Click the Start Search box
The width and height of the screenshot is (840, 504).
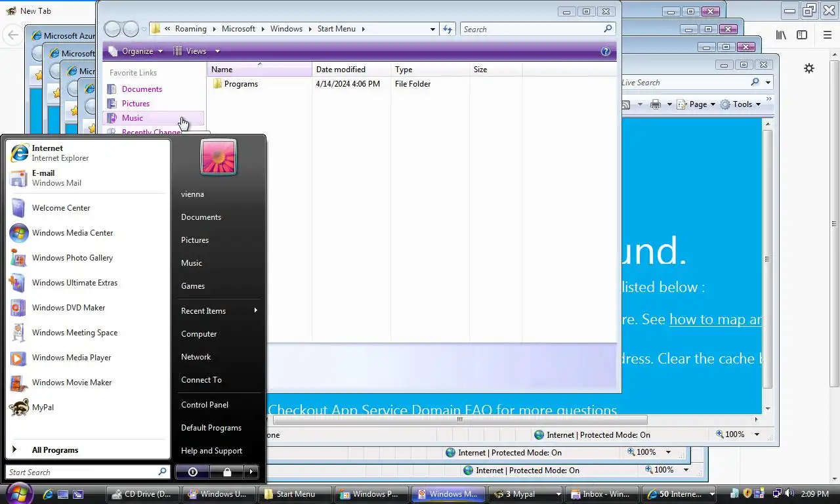82,472
